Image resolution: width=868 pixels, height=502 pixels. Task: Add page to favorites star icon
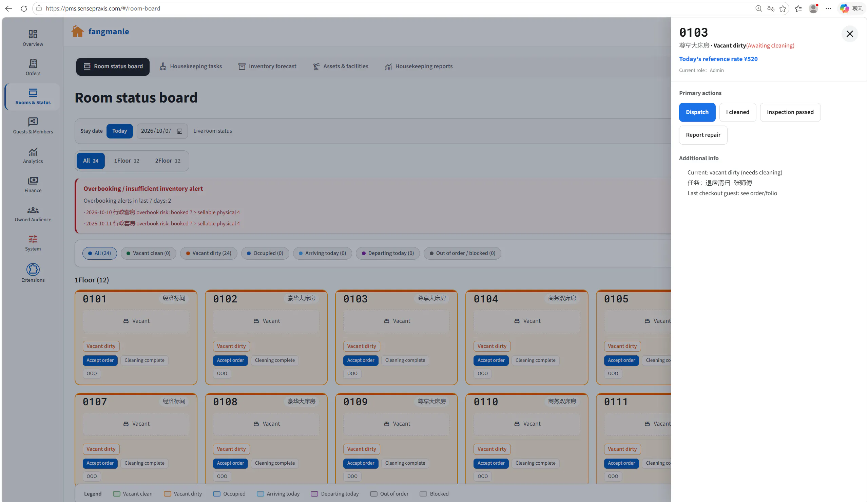783,8
